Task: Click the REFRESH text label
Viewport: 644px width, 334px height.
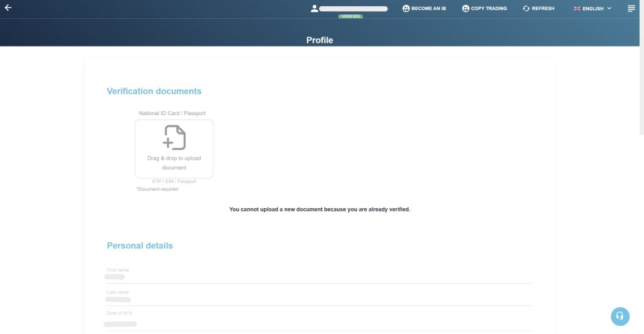Action: 543,9
